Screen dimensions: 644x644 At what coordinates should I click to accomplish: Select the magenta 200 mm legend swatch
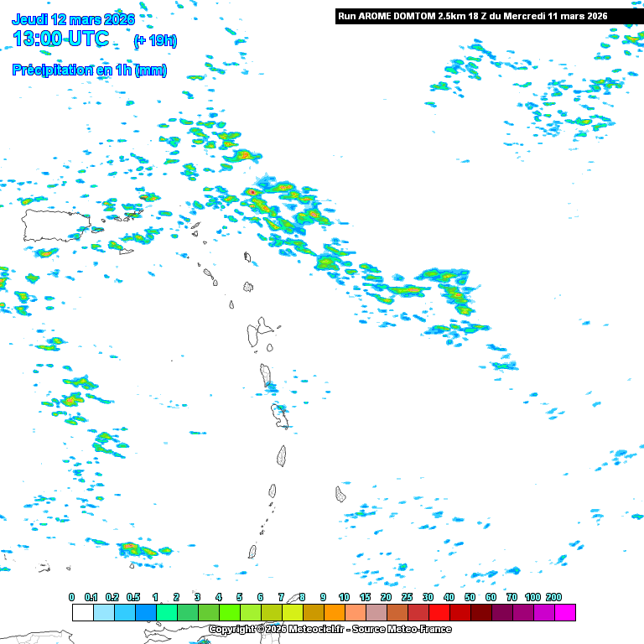[564, 613]
